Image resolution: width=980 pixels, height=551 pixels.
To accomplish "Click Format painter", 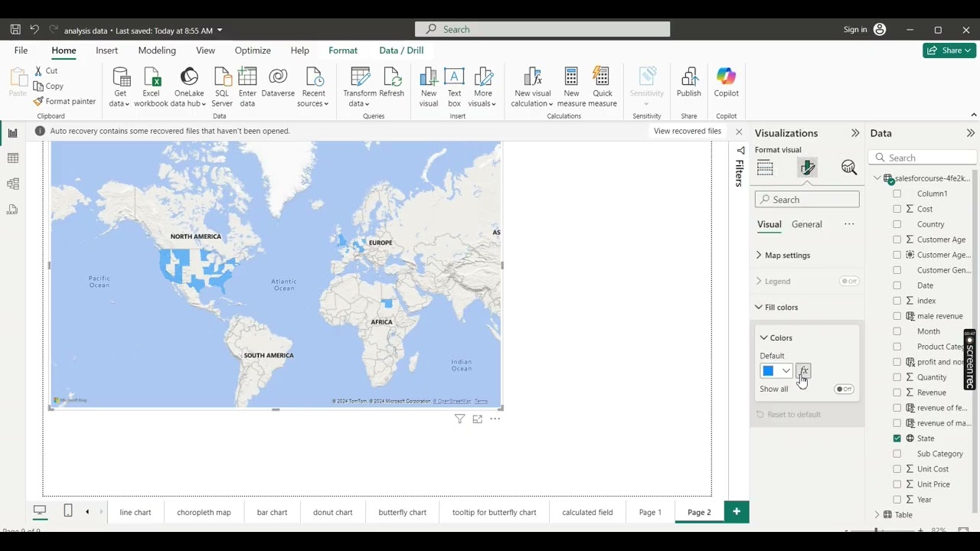I will [64, 101].
